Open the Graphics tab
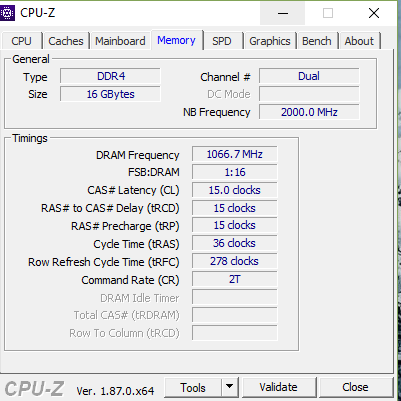This screenshot has height=401, width=401. pyautogui.click(x=270, y=41)
